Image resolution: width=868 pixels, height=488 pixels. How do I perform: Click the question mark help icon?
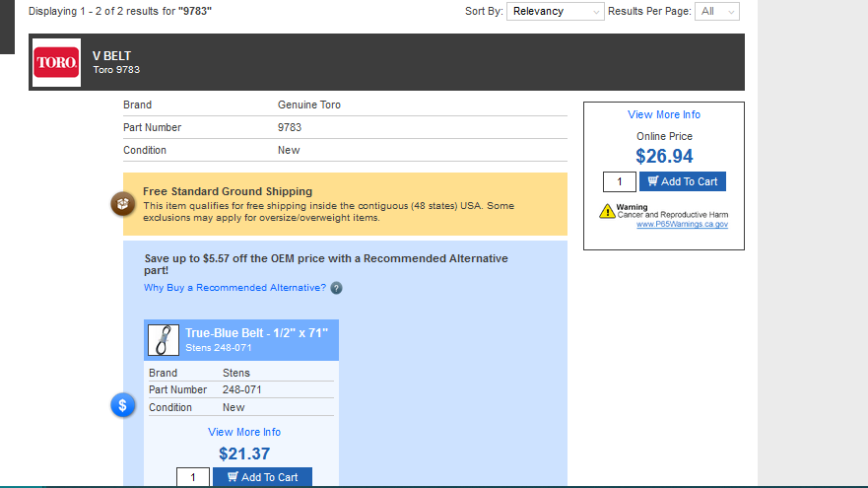click(336, 288)
